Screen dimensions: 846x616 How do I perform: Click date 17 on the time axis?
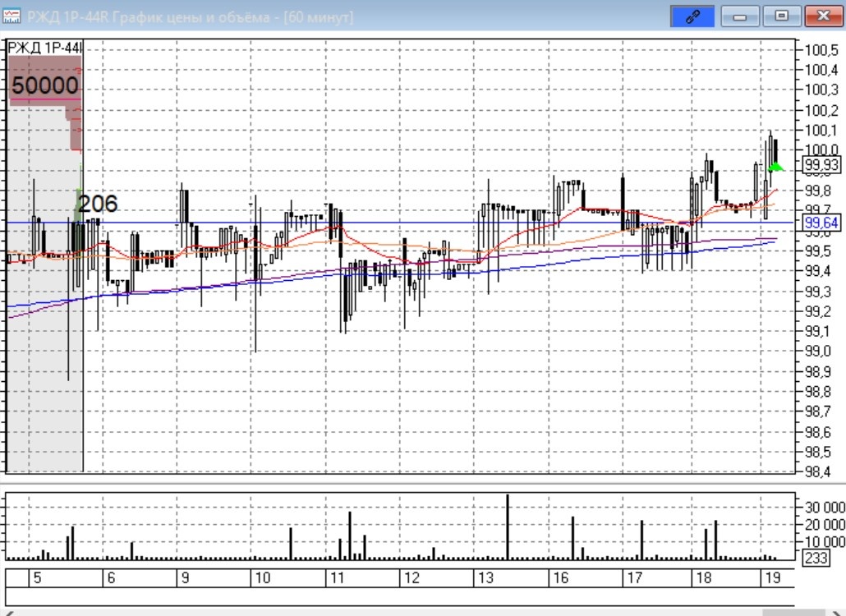[x=634, y=577]
